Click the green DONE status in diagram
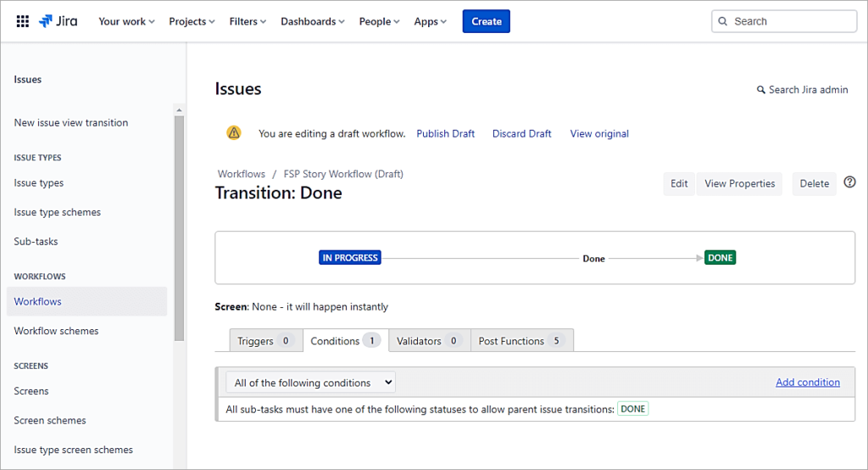Screen dimensions: 868x470 [720, 258]
